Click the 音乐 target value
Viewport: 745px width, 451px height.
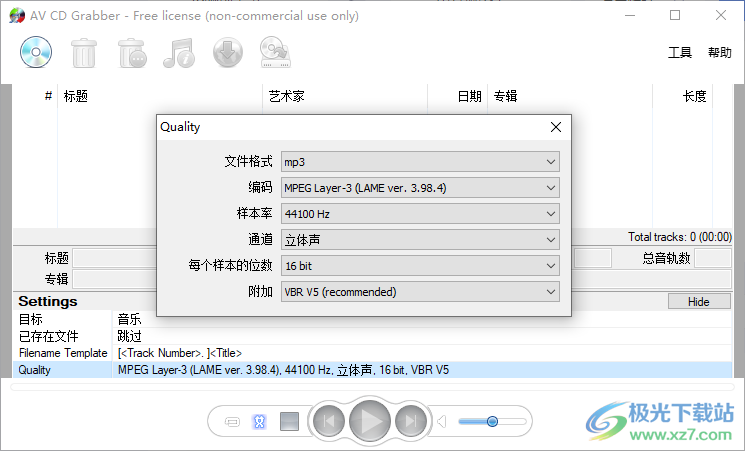click(129, 319)
